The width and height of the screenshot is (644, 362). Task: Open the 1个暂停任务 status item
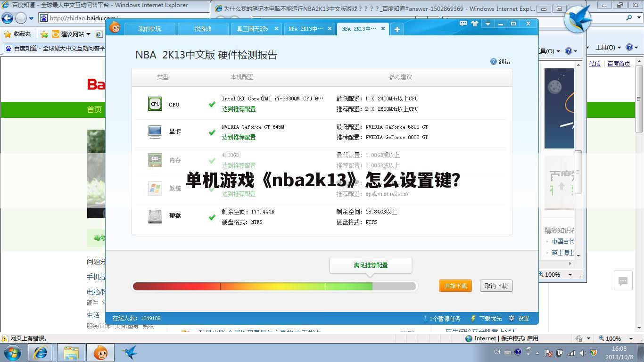point(442,318)
